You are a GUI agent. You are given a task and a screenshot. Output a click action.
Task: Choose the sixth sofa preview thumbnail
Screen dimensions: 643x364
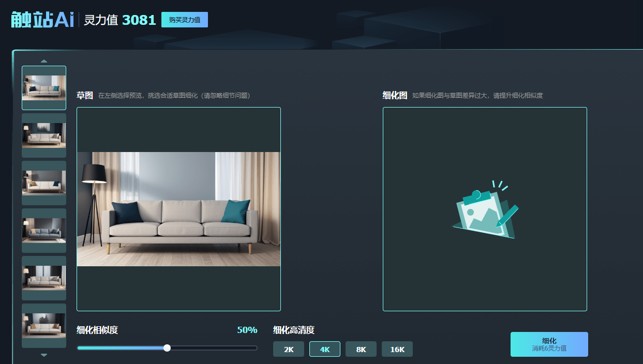point(44,326)
